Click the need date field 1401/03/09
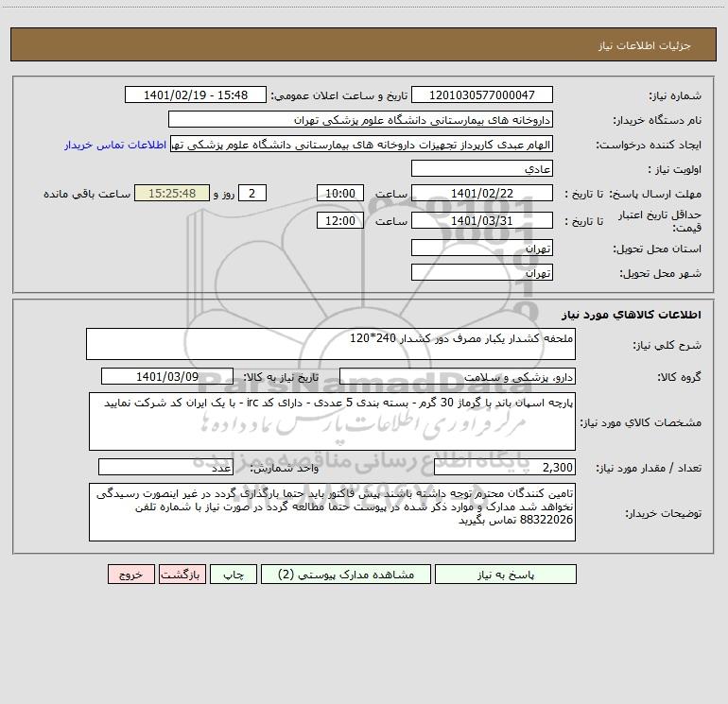Image resolution: width=728 pixels, height=704 pixels. click(x=167, y=376)
